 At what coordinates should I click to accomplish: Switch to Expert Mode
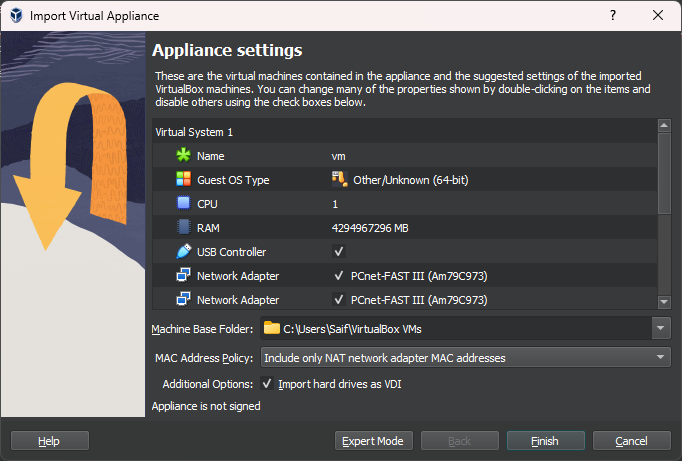click(x=373, y=441)
